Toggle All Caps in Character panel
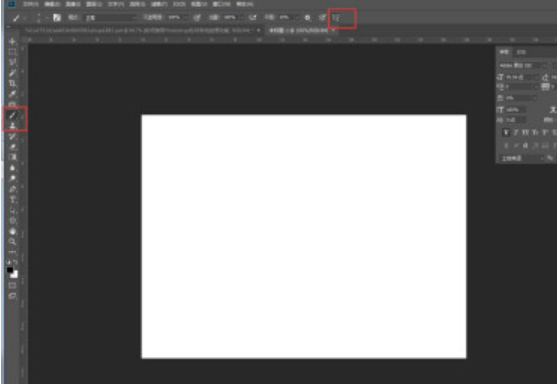The image size is (557, 384). click(x=525, y=132)
